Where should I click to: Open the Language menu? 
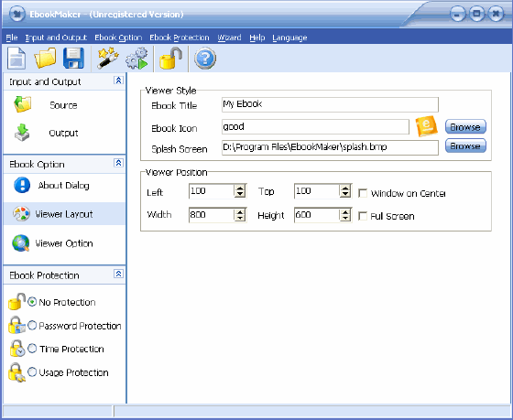click(x=289, y=38)
